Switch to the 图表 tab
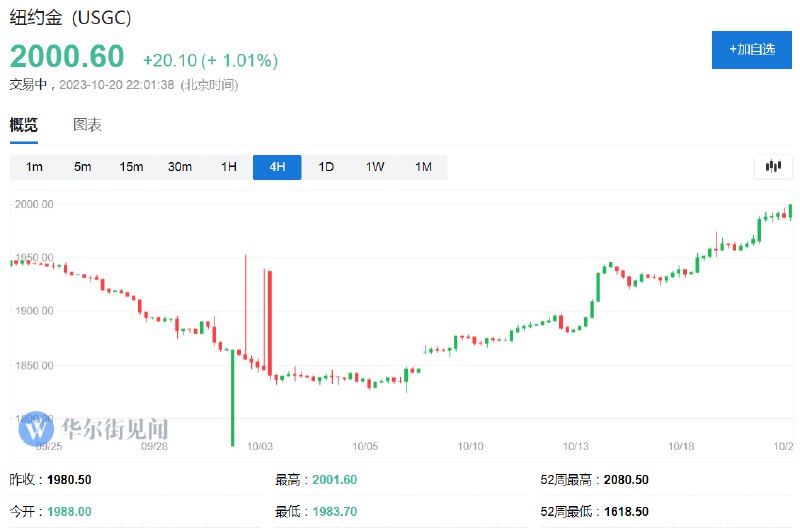This screenshot has height=528, width=800. (x=87, y=124)
